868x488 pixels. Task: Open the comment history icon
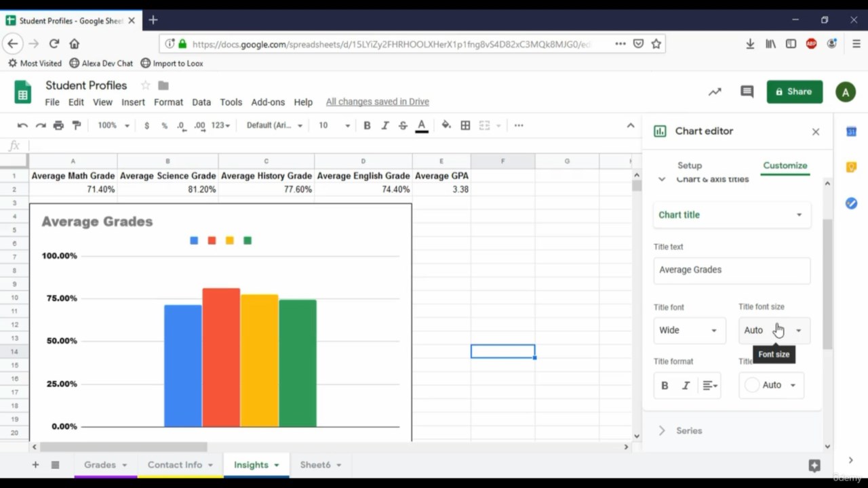click(x=747, y=91)
